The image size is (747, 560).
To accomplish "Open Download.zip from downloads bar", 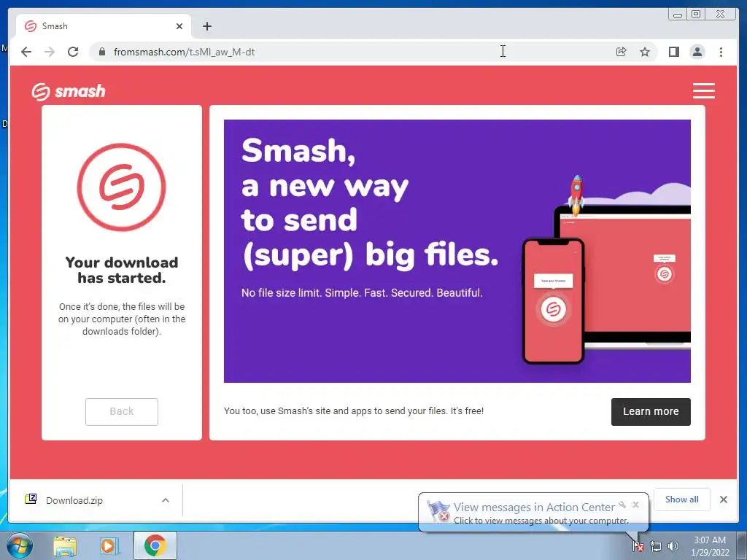I will (74, 500).
